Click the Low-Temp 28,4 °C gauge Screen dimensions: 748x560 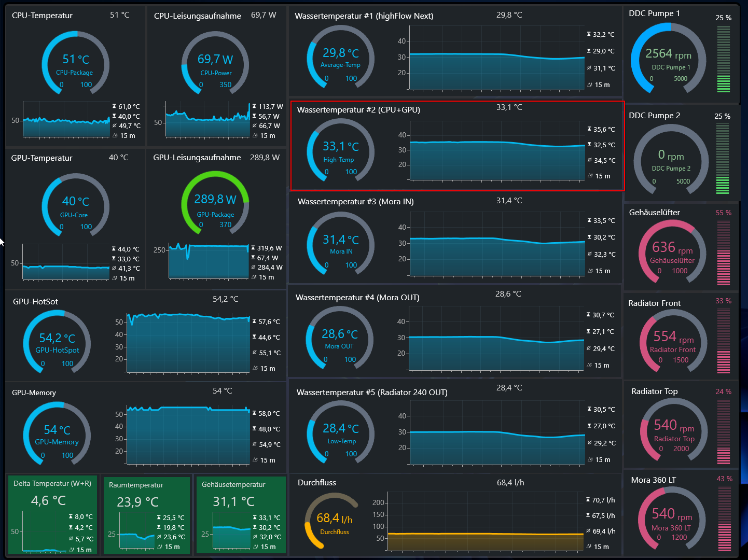(341, 432)
